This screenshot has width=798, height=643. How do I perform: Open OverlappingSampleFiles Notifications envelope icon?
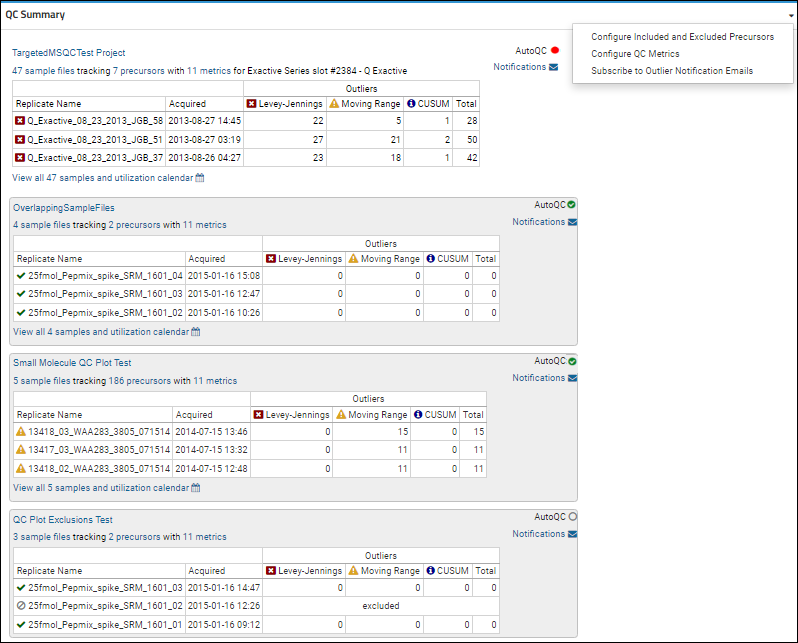(572, 222)
